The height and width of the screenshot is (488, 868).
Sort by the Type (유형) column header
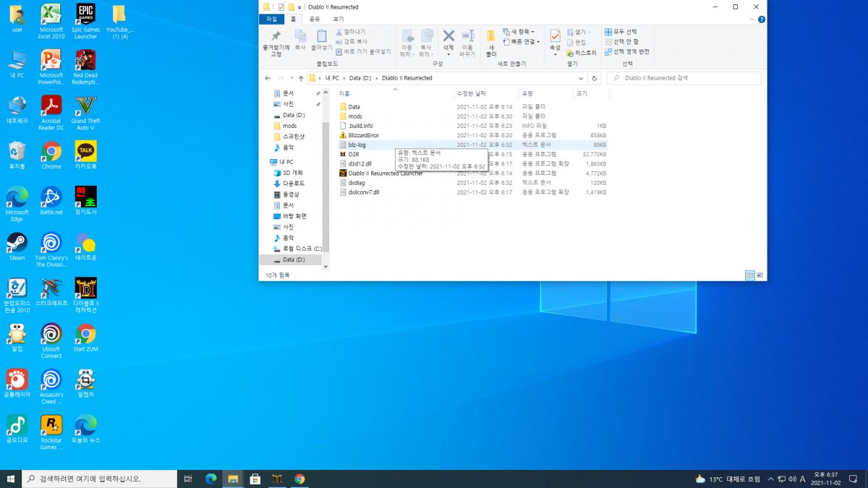point(527,94)
